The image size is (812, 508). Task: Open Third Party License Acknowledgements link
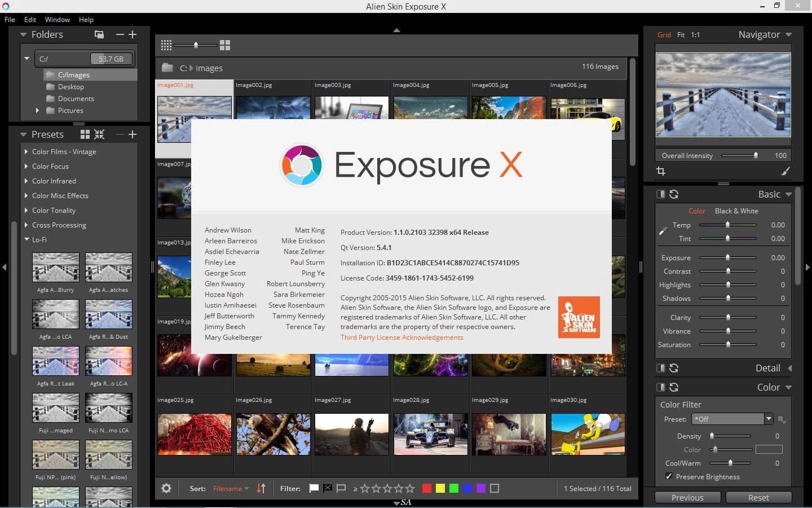[x=401, y=338]
